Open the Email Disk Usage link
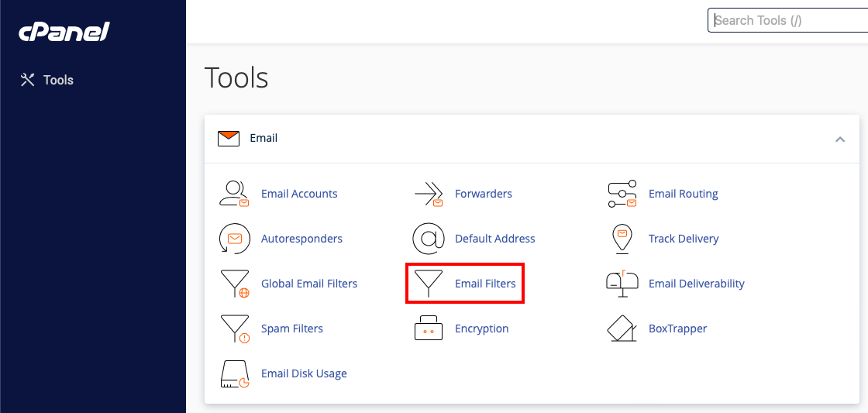This screenshot has height=413, width=868. pos(304,373)
